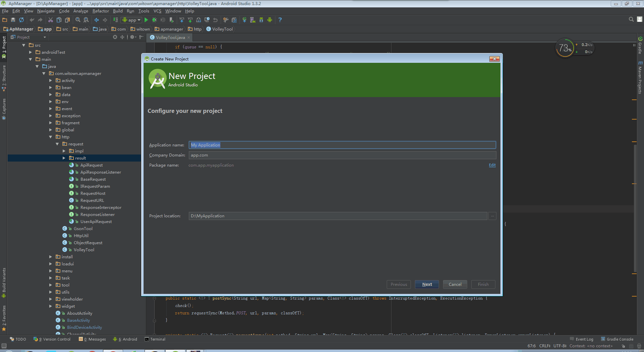Click the http breadcrumb in navigation bar
The width and height of the screenshot is (644, 352).
[195, 29]
